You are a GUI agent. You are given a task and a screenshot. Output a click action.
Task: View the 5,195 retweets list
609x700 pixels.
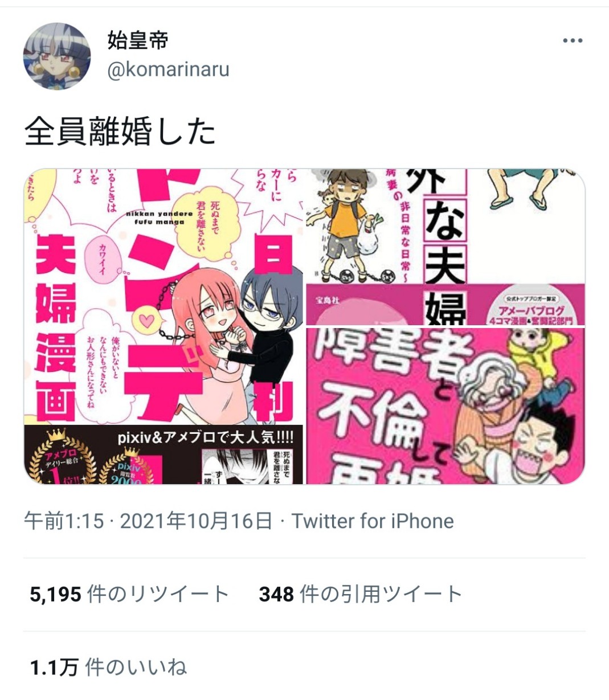click(x=129, y=594)
